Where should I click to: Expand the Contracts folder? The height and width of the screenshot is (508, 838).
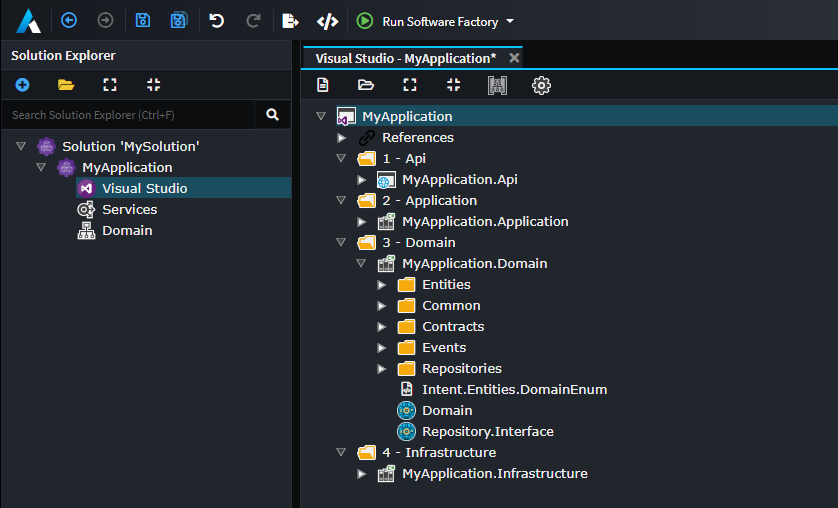coord(382,327)
